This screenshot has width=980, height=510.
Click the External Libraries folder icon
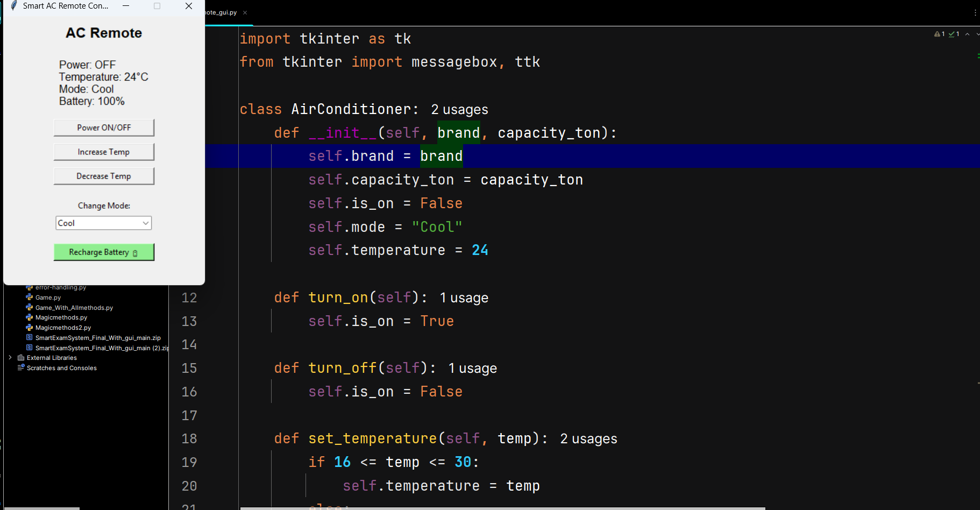(21, 358)
